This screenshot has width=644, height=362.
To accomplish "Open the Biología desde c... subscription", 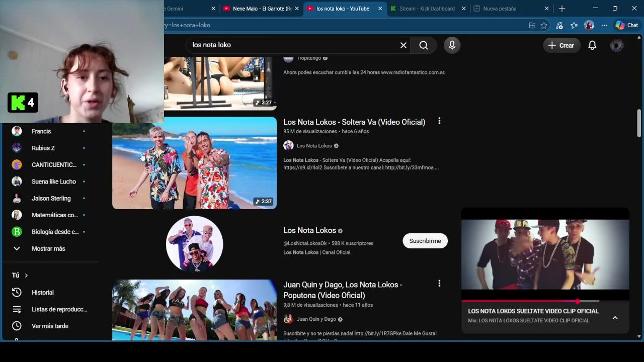I will pyautogui.click(x=49, y=232).
